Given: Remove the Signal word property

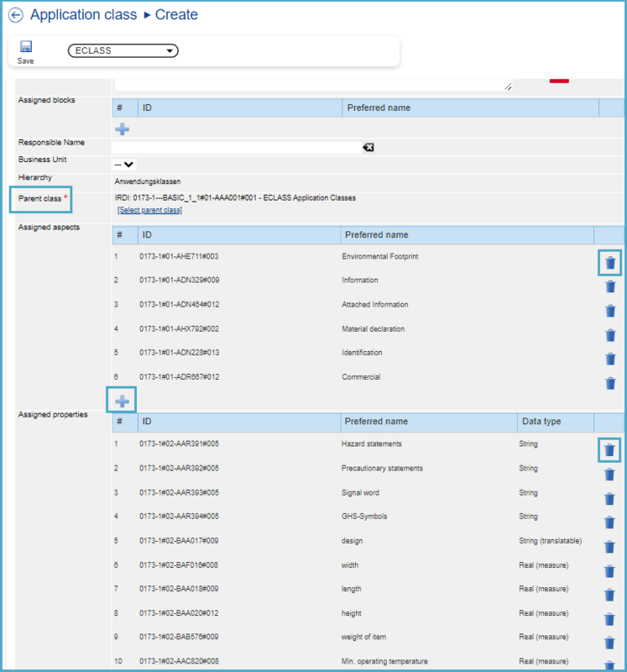Looking at the screenshot, I should click(x=610, y=499).
